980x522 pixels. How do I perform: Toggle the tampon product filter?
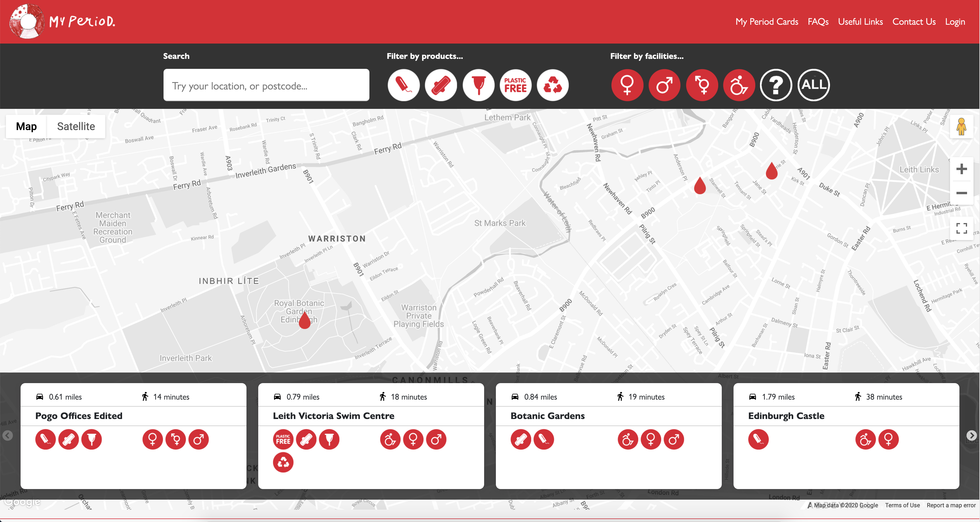(404, 85)
